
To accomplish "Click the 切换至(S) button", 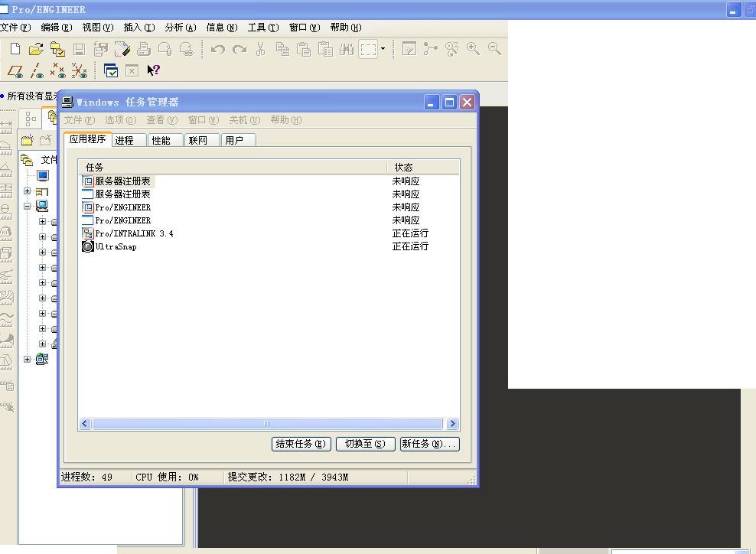I will [x=366, y=444].
